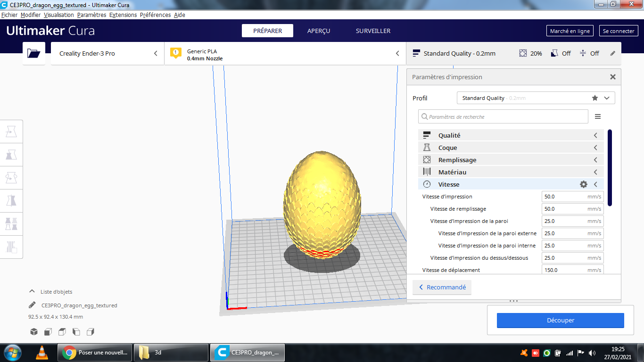This screenshot has height=362, width=644.
Task: Click the settings search field
Action: point(503,116)
